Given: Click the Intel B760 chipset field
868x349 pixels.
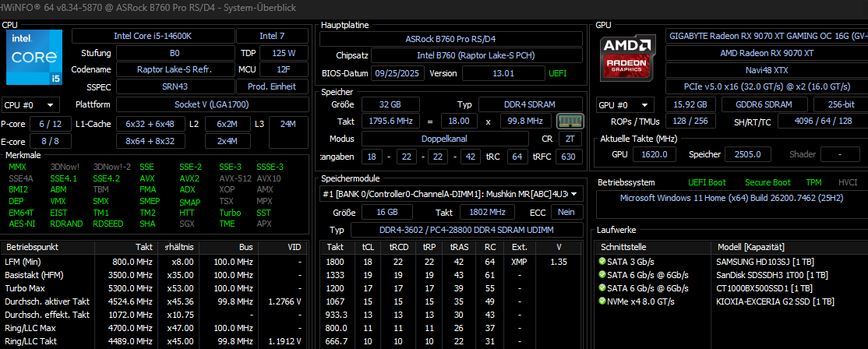Looking at the screenshot, I should [x=476, y=56].
